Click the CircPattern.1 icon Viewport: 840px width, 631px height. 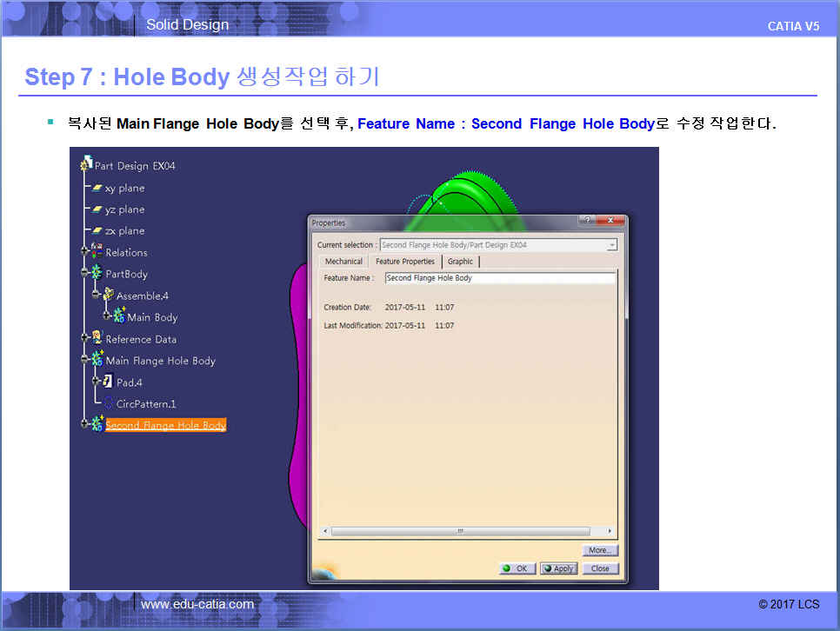coord(108,403)
